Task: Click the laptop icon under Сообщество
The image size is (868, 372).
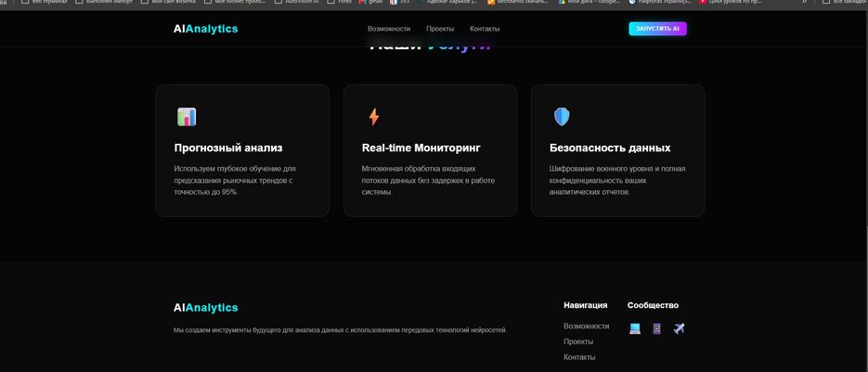Action: click(635, 328)
